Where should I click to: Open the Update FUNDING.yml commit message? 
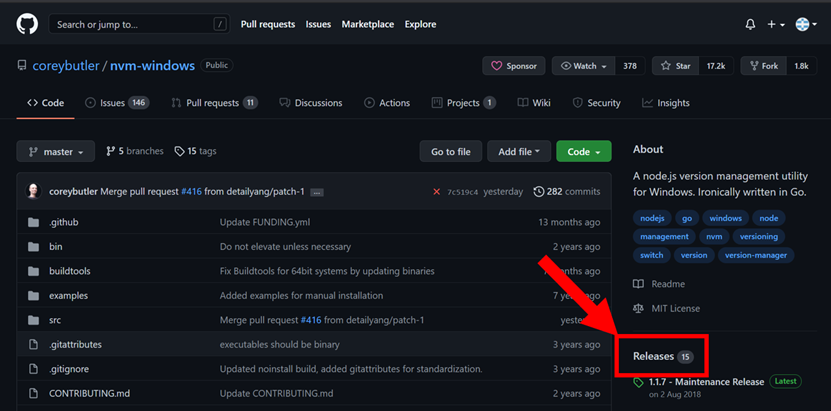[x=265, y=222]
